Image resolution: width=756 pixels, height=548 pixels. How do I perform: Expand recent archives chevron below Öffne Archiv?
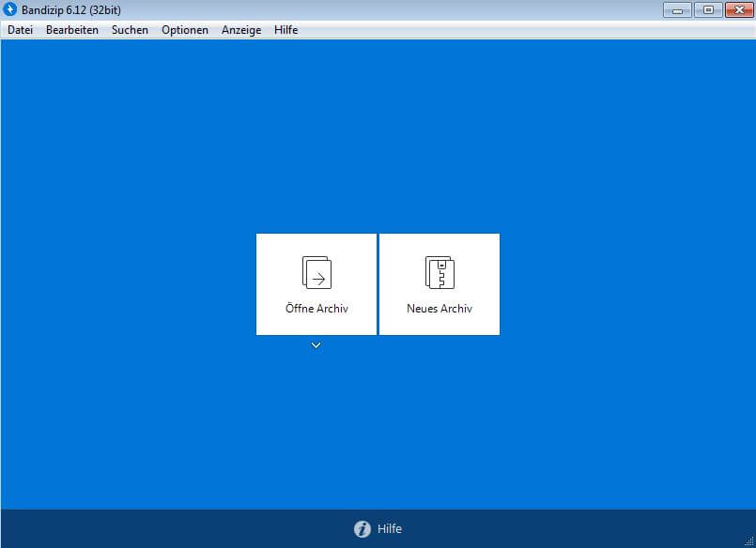[316, 345]
